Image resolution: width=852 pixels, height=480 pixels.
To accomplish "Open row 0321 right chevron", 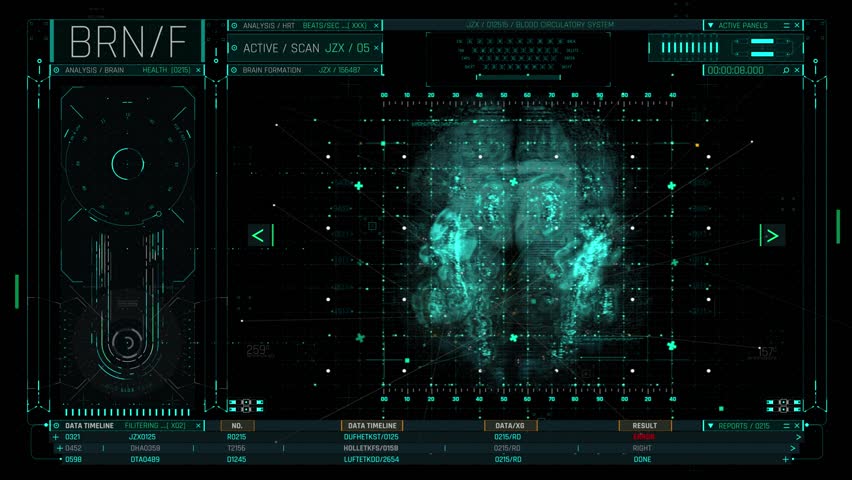I will click(x=798, y=437).
